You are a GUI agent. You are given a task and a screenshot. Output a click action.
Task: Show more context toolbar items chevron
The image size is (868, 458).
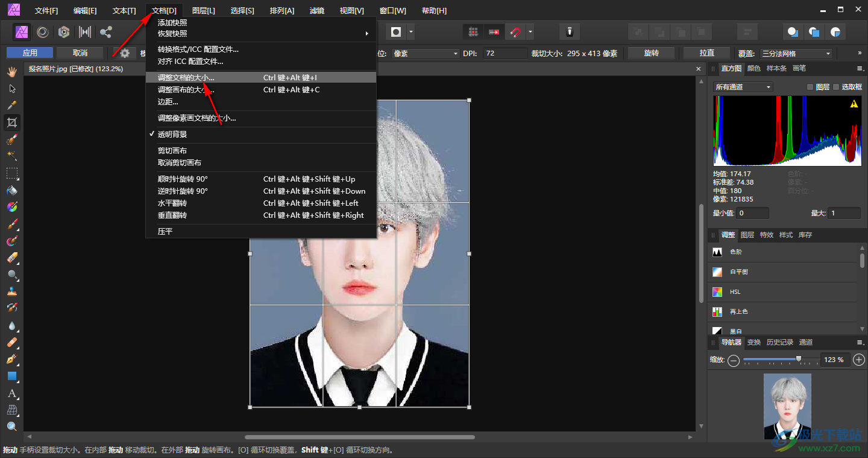(x=860, y=53)
